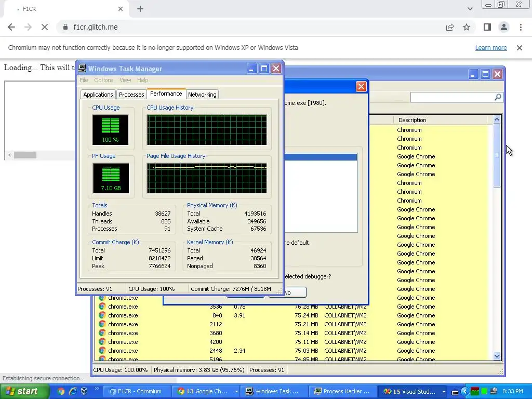Follow the Learn more link
The height and width of the screenshot is (399, 532).
(491, 48)
